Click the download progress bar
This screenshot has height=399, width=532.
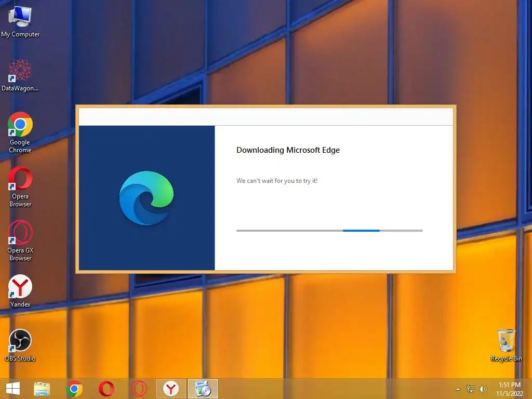coord(329,231)
